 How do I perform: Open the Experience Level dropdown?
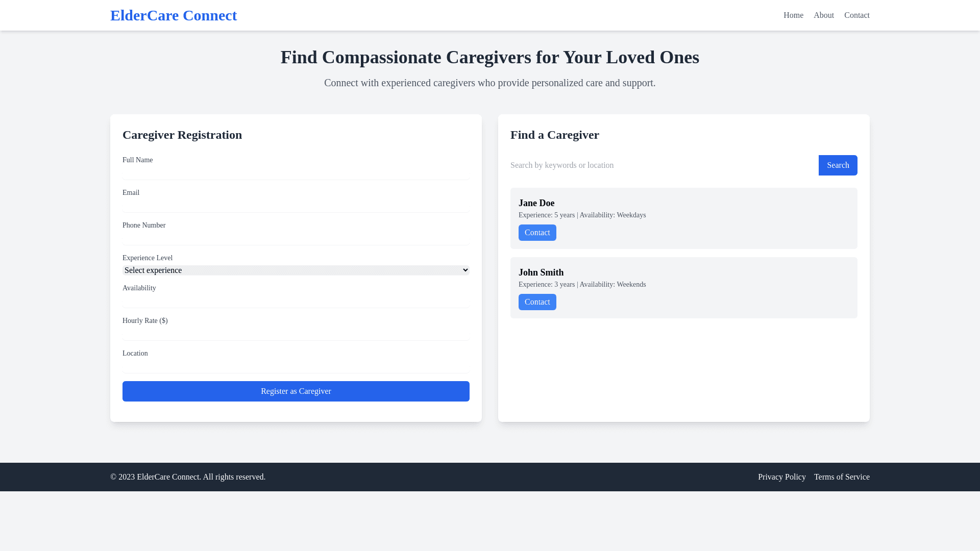(x=296, y=270)
